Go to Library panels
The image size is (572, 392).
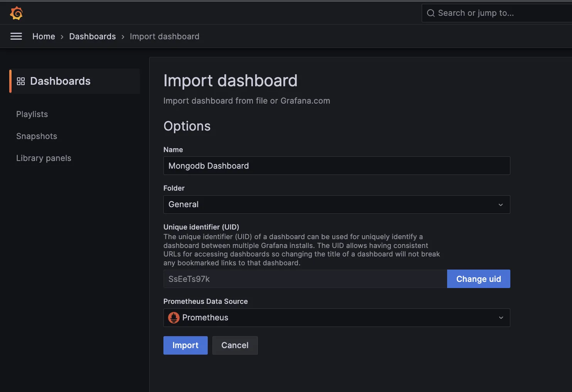click(44, 158)
